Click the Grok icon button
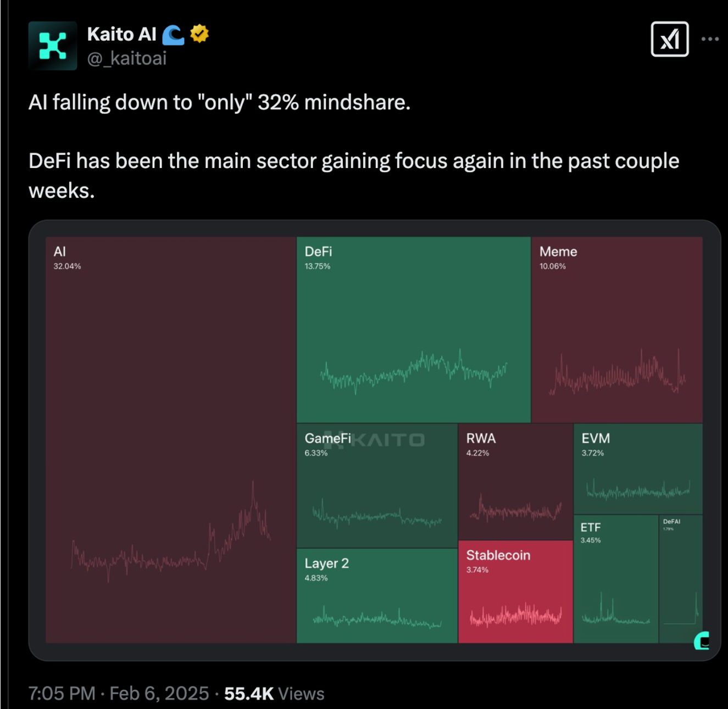This screenshot has height=709, width=728. pyautogui.click(x=669, y=39)
